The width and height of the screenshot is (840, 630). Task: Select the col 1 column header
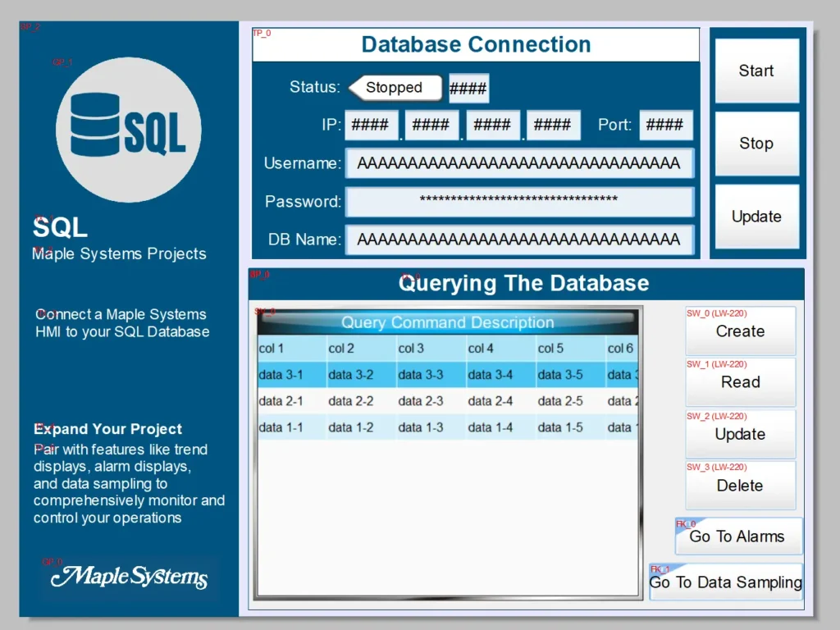point(291,348)
